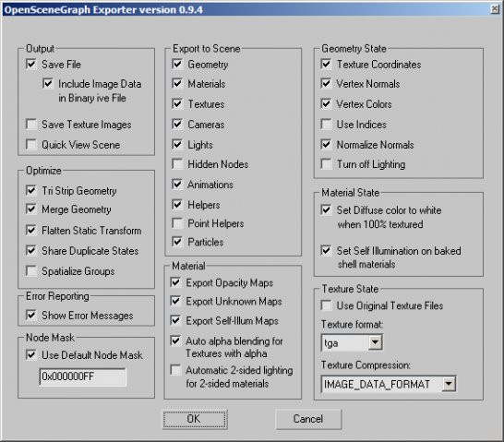The width and height of the screenshot is (504, 442).
Task: Toggle Show Error Messages
Action: [x=31, y=315]
